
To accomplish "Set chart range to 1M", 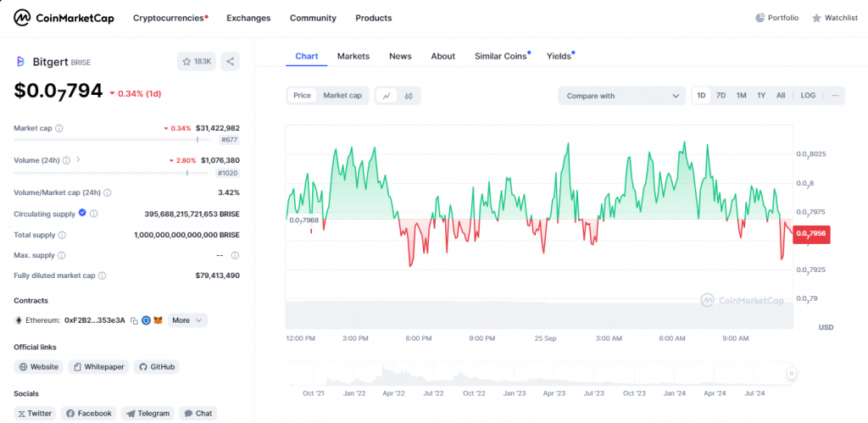I will 741,95.
